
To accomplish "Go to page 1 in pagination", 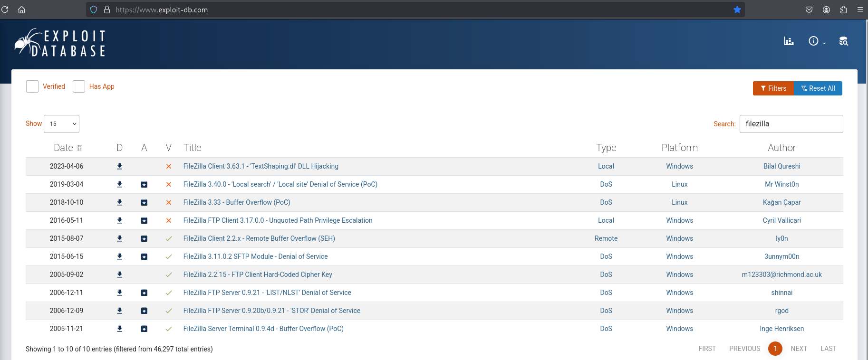I will coord(775,349).
